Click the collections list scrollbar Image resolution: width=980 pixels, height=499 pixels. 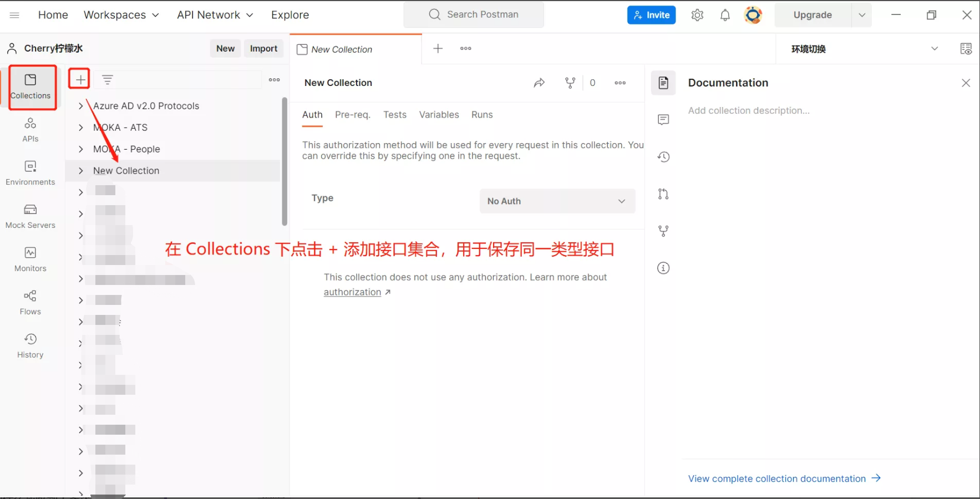285,161
